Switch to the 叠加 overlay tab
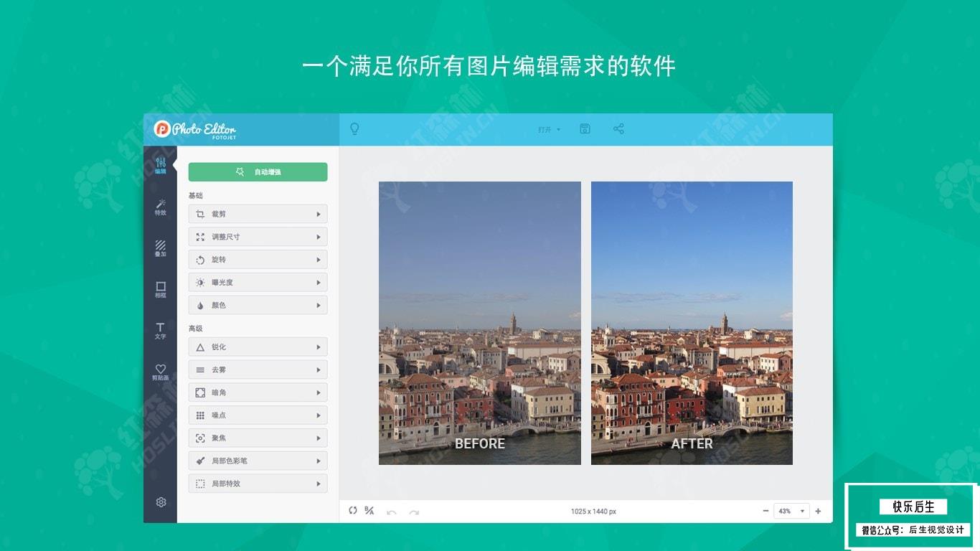980x551 pixels. [x=161, y=248]
